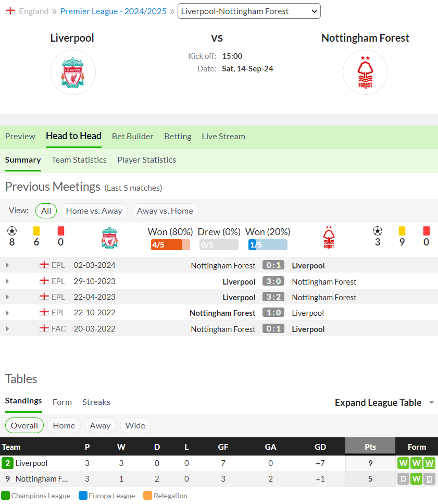Click the orange 4/5 Liverpool wins bar
438x504 pixels.
(170, 244)
